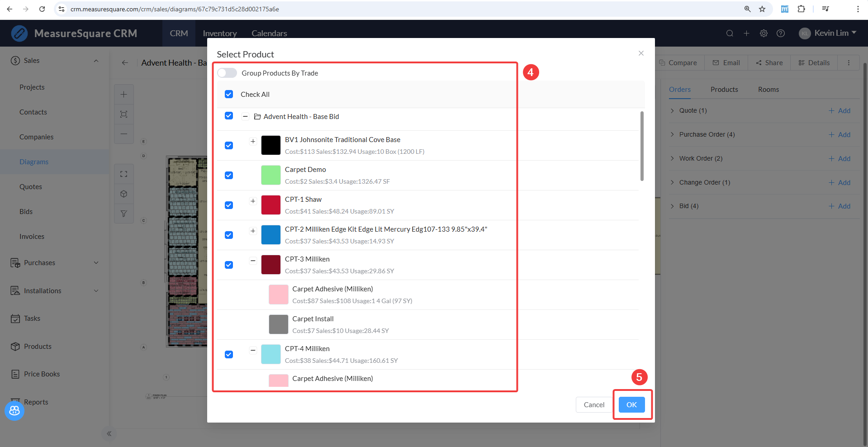Open the Calendars top navigation tab
This screenshot has width=868, height=447.
tap(269, 33)
